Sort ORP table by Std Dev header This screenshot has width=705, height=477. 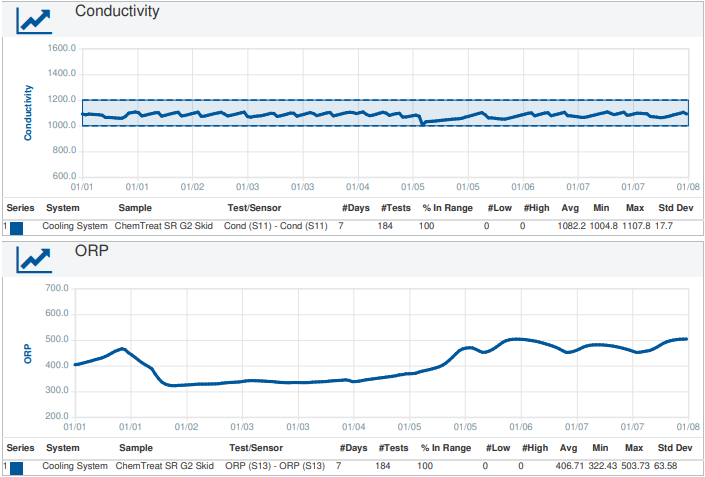tap(674, 448)
